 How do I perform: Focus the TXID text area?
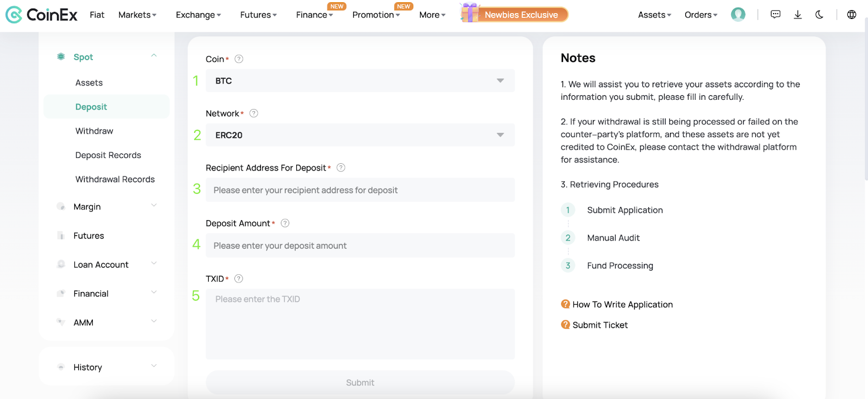point(360,324)
